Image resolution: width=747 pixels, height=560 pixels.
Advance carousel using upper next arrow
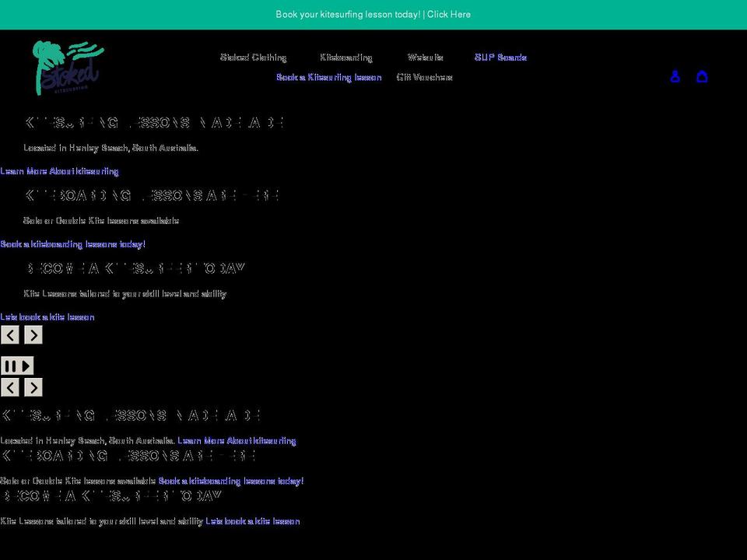point(33,334)
